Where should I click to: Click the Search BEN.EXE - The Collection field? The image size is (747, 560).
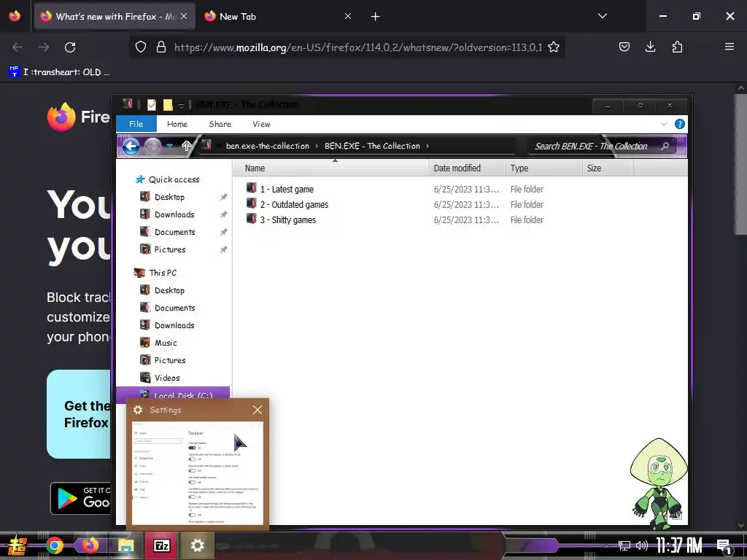tap(602, 146)
